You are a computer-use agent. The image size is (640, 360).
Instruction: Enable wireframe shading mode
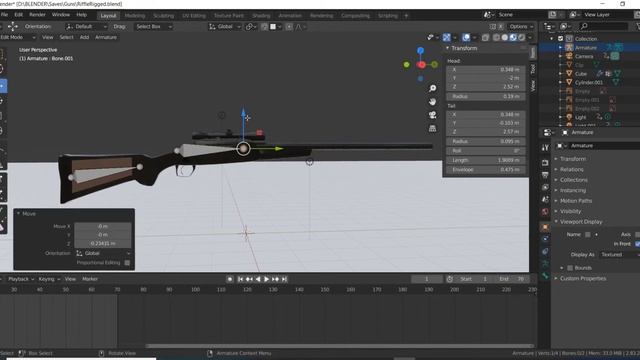496,38
